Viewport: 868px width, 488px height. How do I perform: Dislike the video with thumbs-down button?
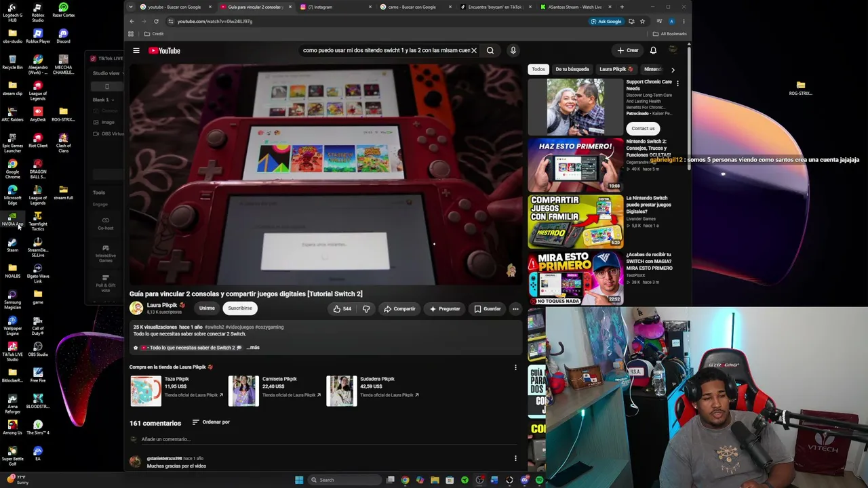point(366,309)
